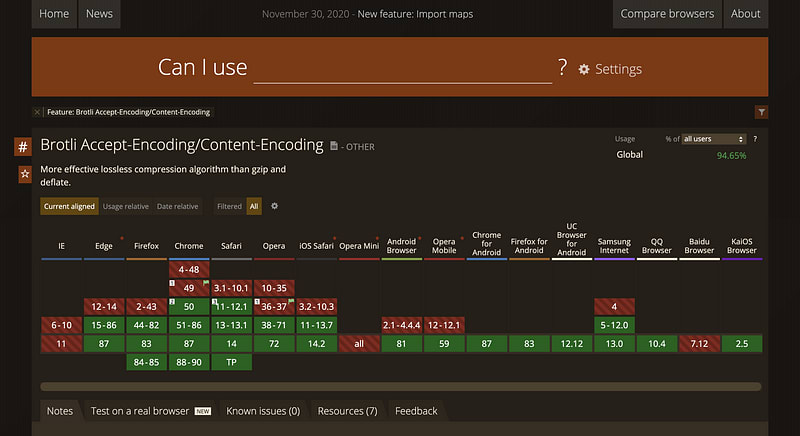Screen dimensions: 800x436
Task: Select the Resources (7) tab
Action: pyautogui.click(x=347, y=411)
